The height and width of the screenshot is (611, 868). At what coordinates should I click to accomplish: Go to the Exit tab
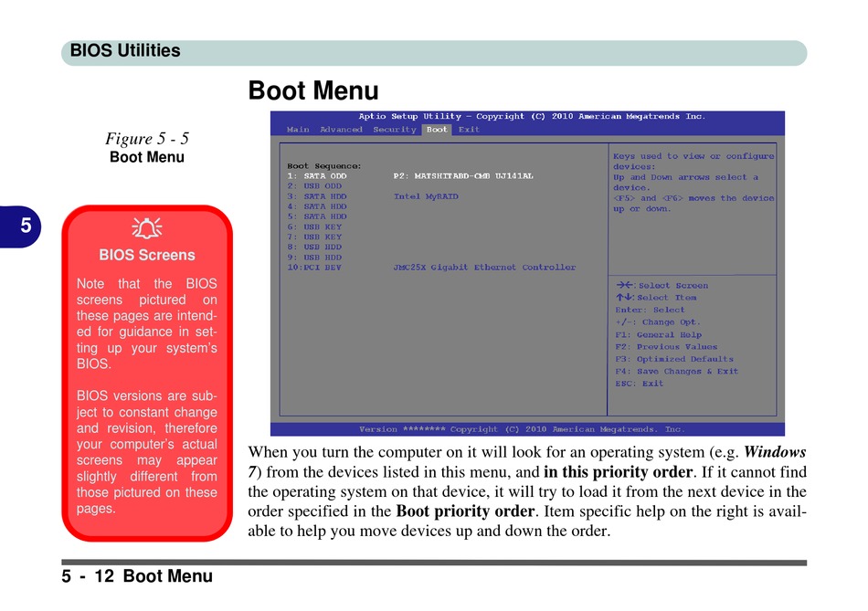click(x=469, y=130)
